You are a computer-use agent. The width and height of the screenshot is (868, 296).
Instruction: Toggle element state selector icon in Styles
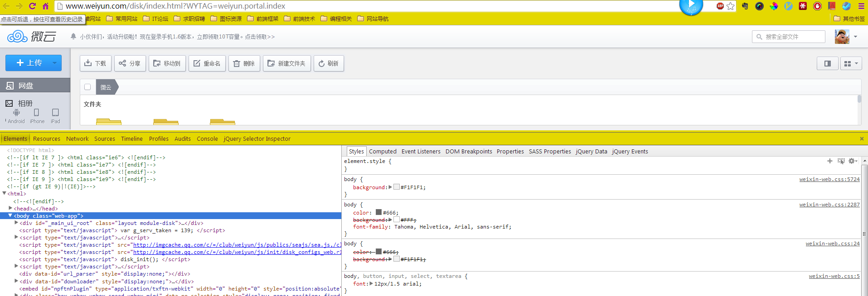coord(841,161)
